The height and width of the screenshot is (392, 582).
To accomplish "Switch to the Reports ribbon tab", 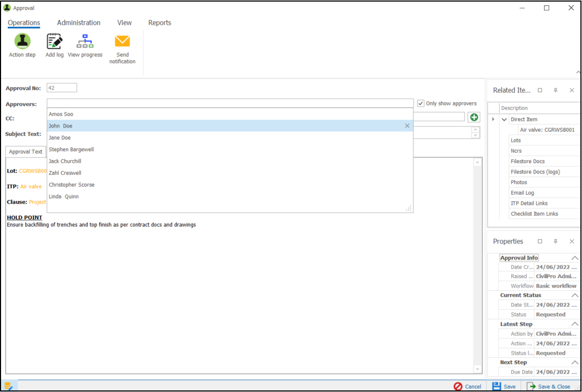I will click(160, 23).
